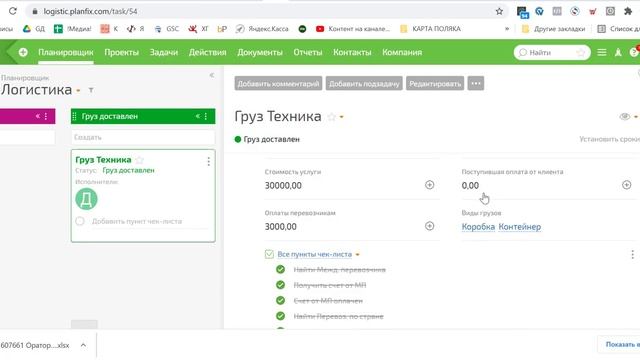Reload the page with the refresh icon
640x360 pixels.
pyautogui.click(x=13, y=11)
